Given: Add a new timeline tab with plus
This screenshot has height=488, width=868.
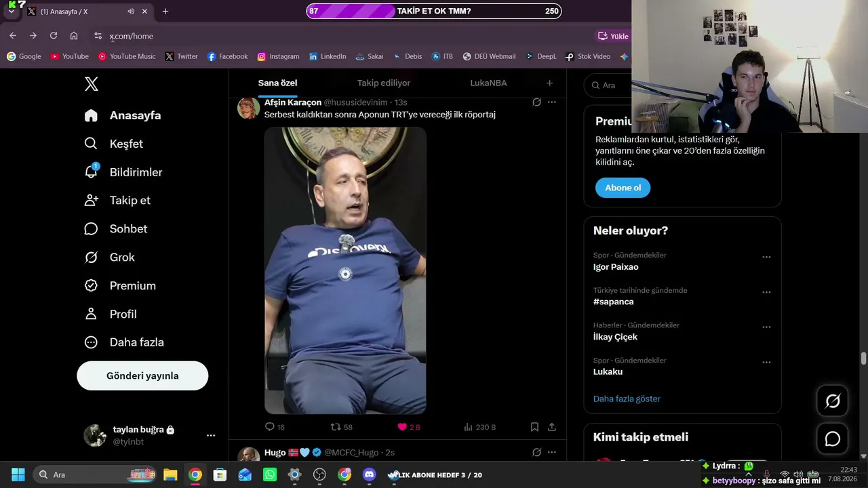Looking at the screenshot, I should click(x=549, y=83).
